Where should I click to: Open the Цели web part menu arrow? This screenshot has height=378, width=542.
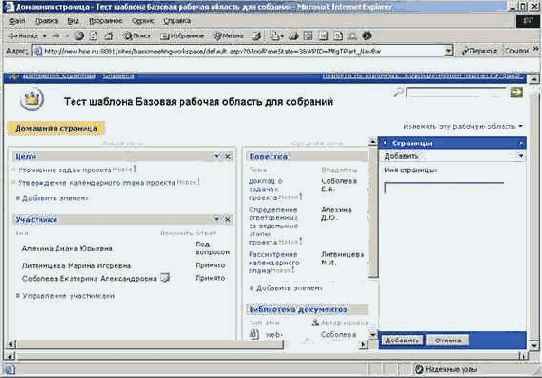pos(216,157)
